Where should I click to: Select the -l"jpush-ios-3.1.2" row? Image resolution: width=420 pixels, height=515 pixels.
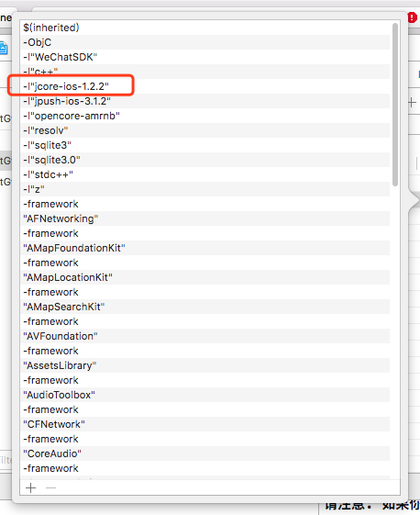click(x=205, y=101)
